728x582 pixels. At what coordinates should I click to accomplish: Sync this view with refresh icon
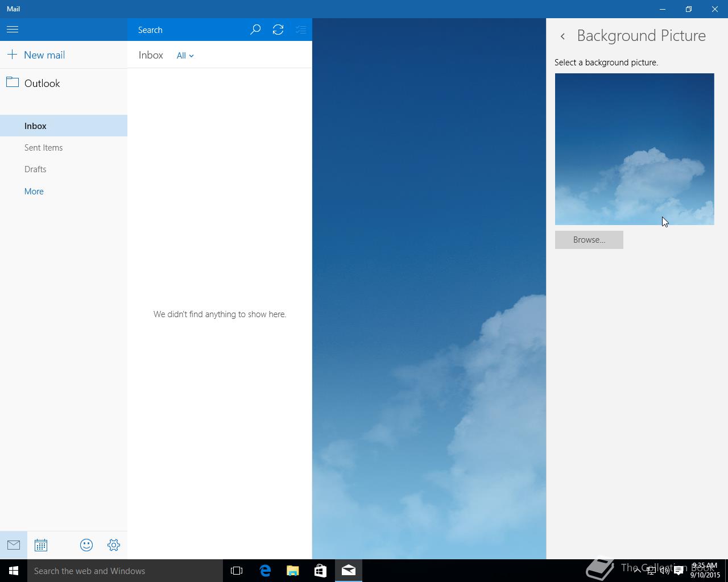[x=278, y=30]
